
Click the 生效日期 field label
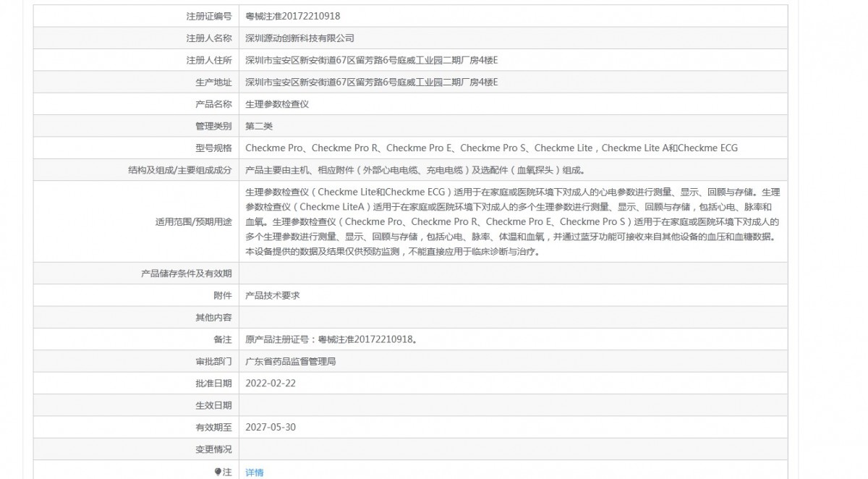coord(213,405)
